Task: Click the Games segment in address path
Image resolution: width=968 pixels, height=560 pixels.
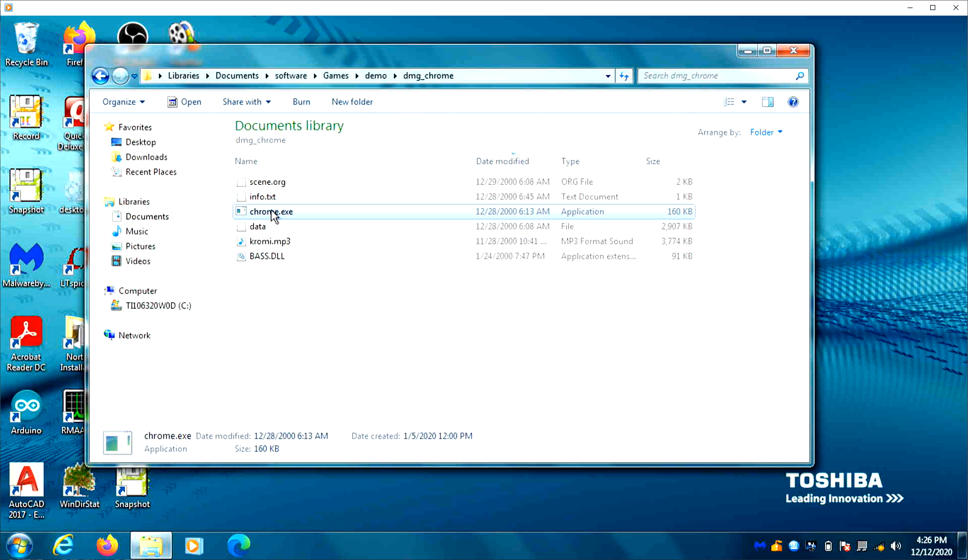Action: [335, 76]
